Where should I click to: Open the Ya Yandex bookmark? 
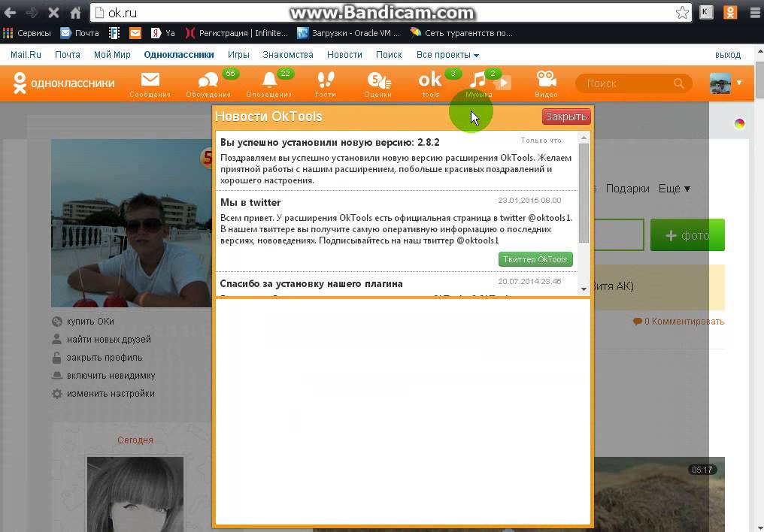coord(162,33)
